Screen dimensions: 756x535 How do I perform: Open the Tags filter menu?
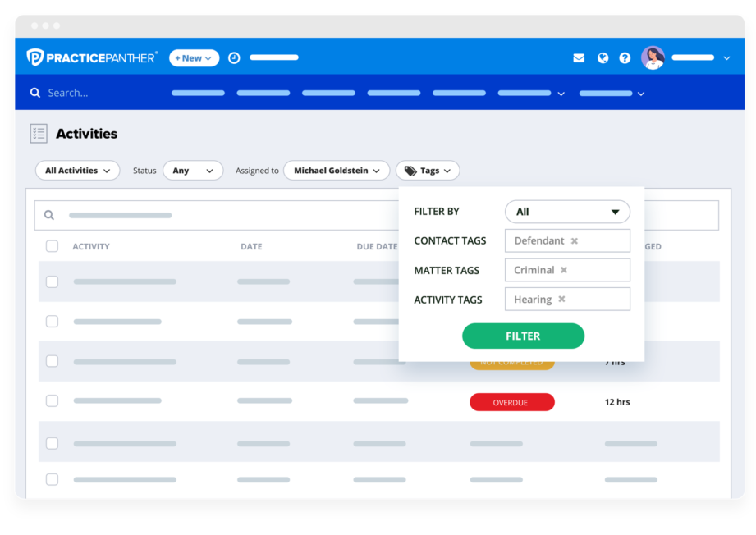click(x=428, y=171)
